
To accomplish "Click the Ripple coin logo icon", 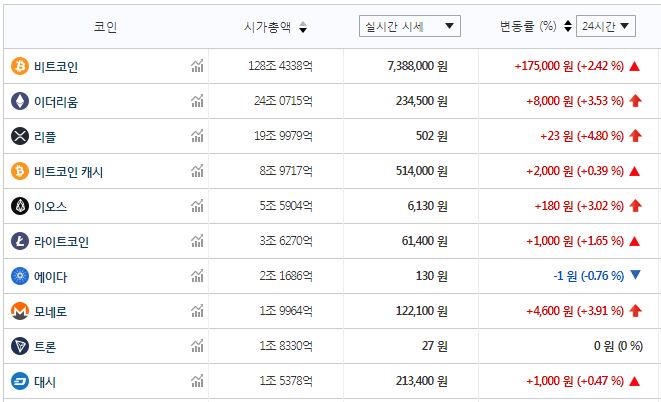I will (19, 136).
